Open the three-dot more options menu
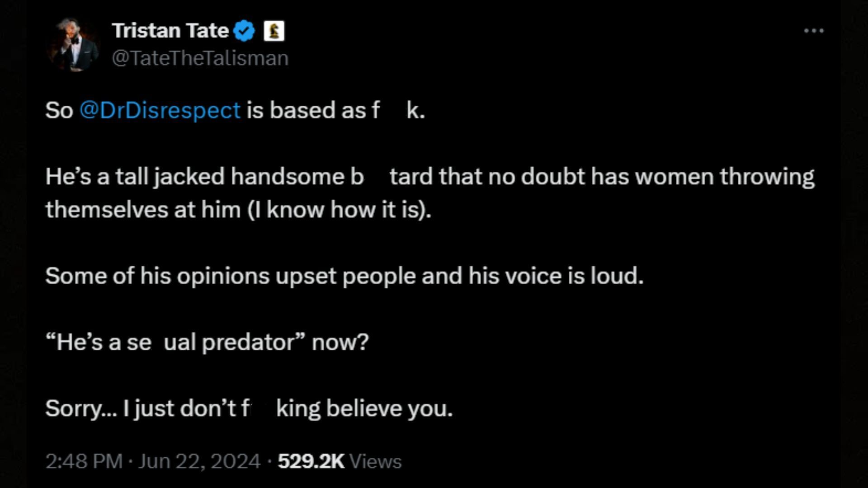The height and width of the screenshot is (488, 868). click(814, 31)
